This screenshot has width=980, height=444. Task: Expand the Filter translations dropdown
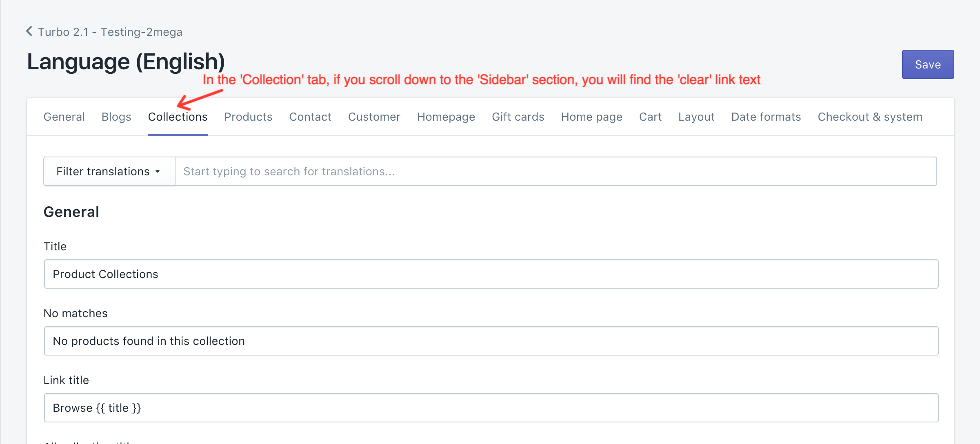point(109,172)
